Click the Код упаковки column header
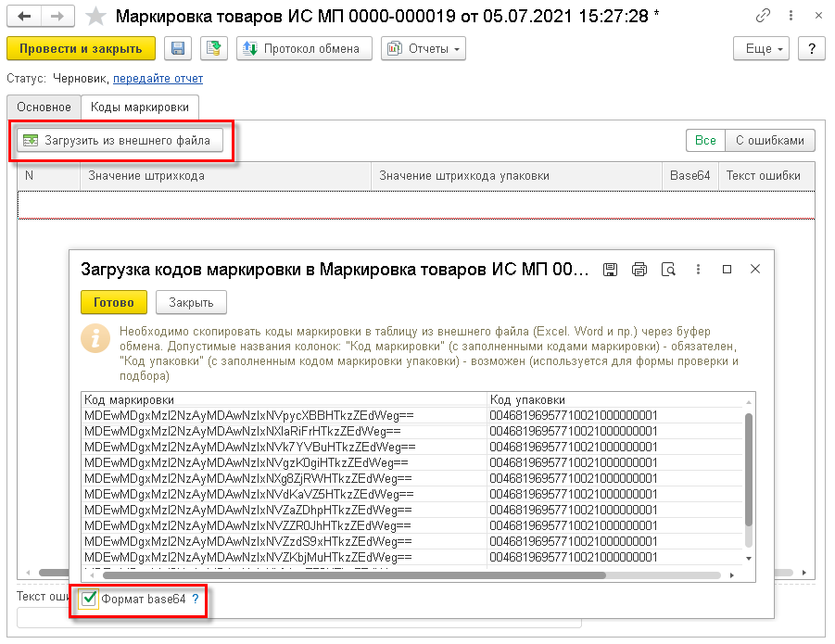 (615, 399)
